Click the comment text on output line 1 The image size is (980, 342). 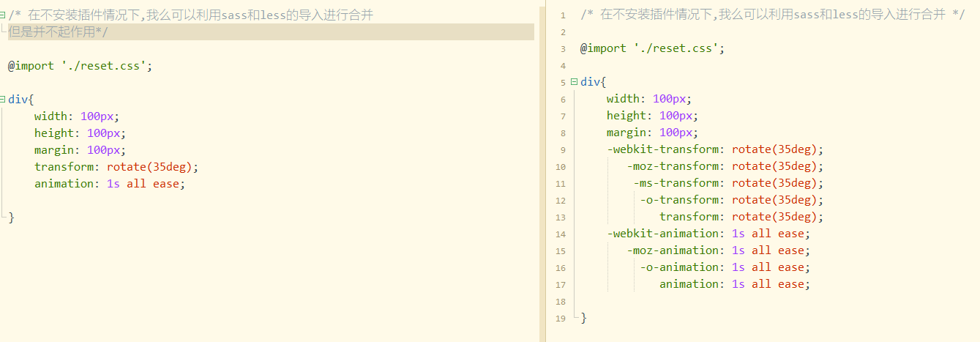(x=773, y=15)
